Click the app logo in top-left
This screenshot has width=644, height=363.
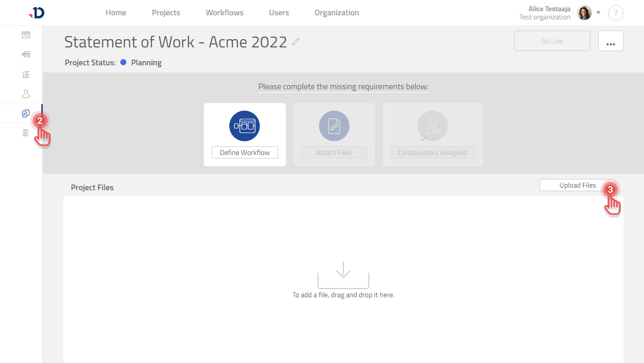(x=37, y=13)
